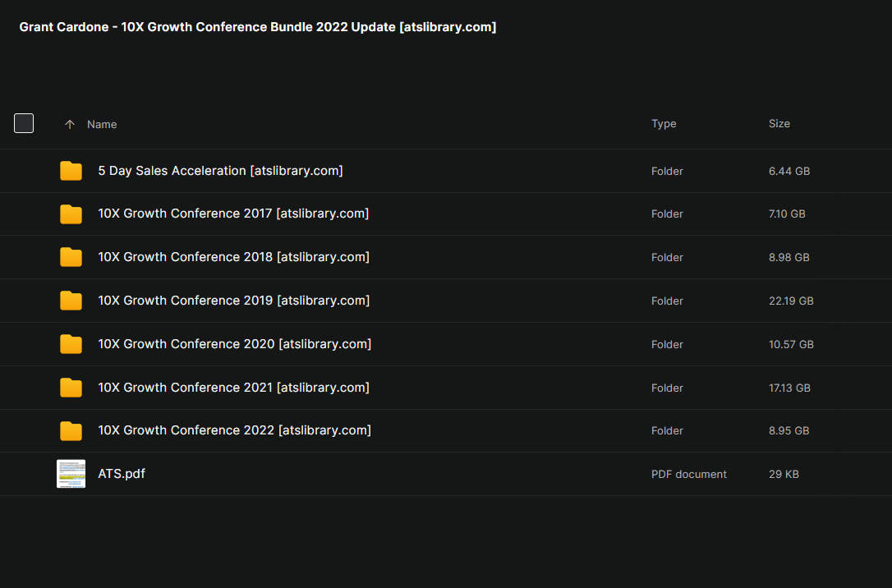Click the '8.95 GB' size value

point(789,431)
